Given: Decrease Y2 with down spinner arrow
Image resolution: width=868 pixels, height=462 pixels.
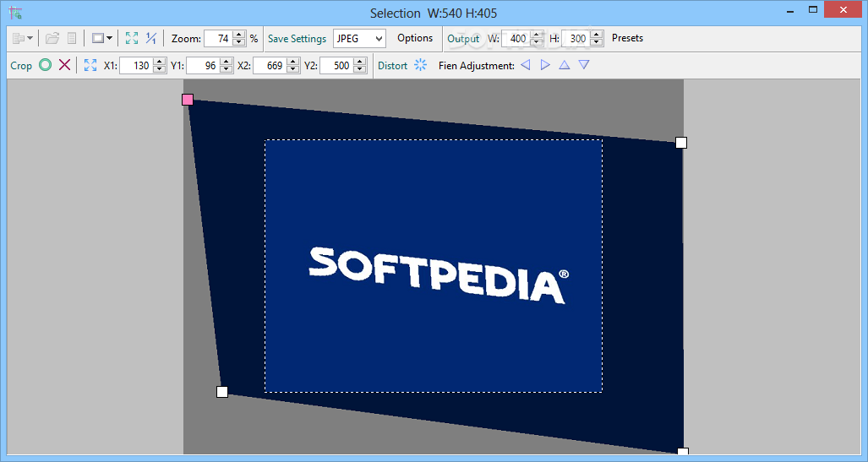Looking at the screenshot, I should click(360, 70).
